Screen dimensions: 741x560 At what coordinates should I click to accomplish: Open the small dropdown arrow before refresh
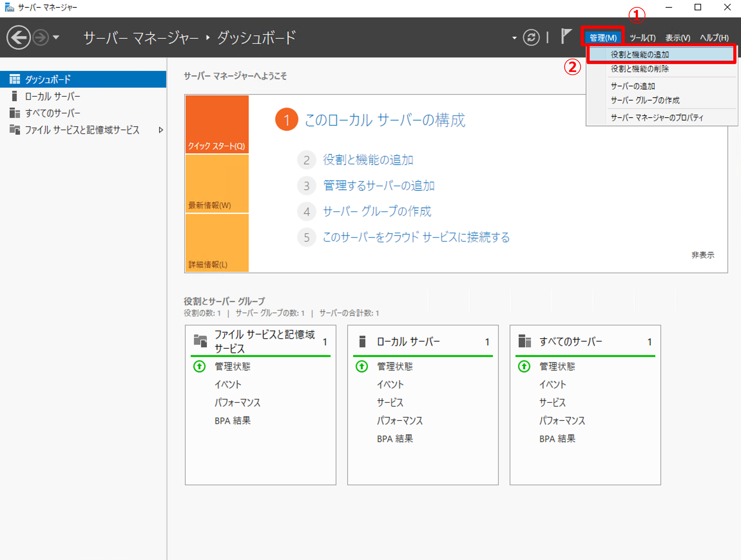pyautogui.click(x=514, y=38)
